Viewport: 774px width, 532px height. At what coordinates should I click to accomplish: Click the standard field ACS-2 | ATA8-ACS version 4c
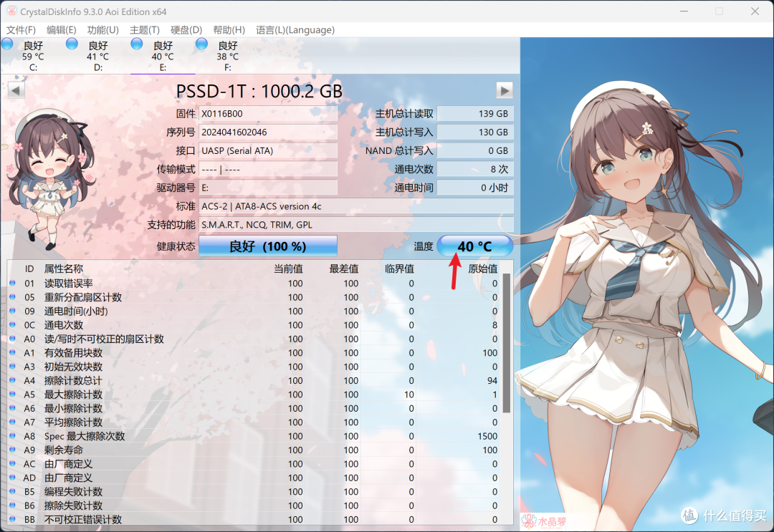point(356,206)
